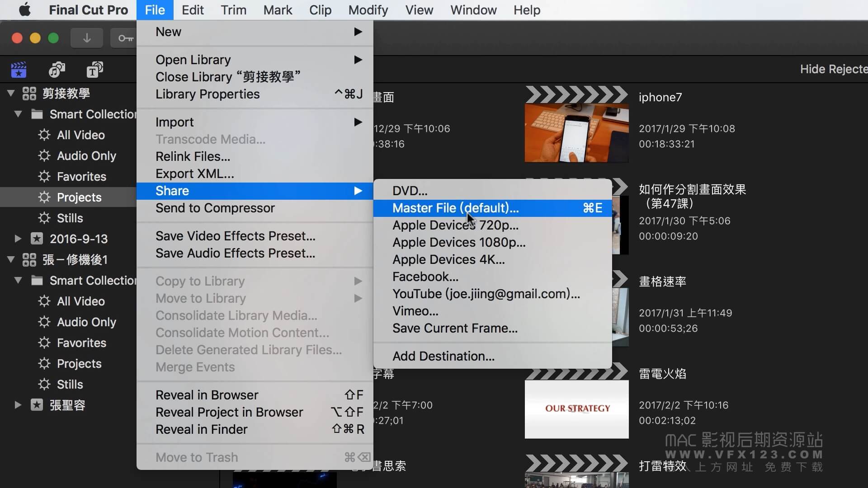The image size is (868, 488).
Task: Choose Apple Devices 4K
Action: [493, 259]
